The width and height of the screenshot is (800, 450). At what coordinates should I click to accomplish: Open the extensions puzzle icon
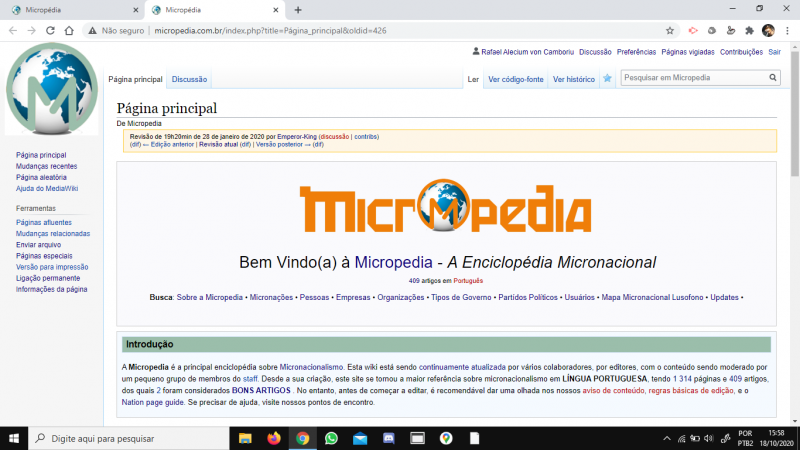point(749,31)
